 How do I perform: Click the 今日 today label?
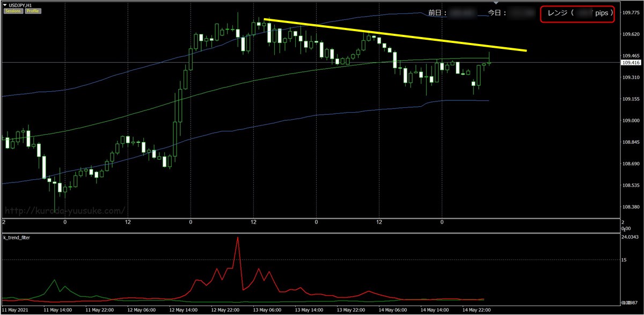[497, 12]
